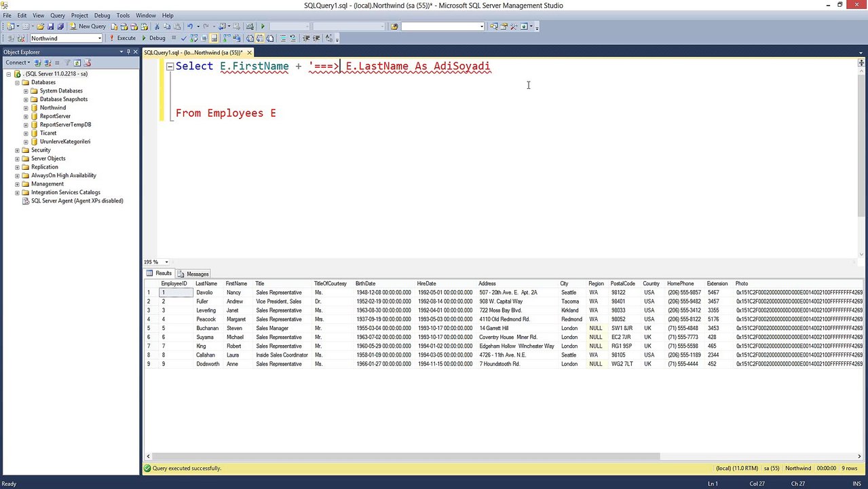Click the Find in Files icon beside the Find combo box
Image resolution: width=868 pixels, height=489 pixels.
(x=394, y=26)
